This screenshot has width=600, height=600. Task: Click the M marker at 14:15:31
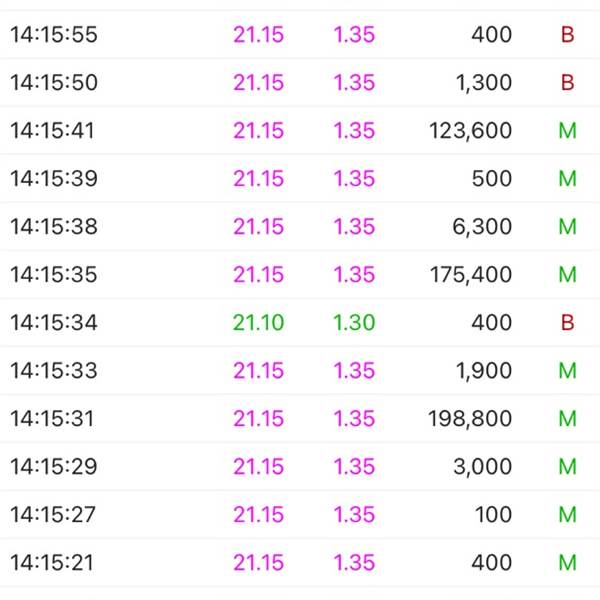(567, 418)
